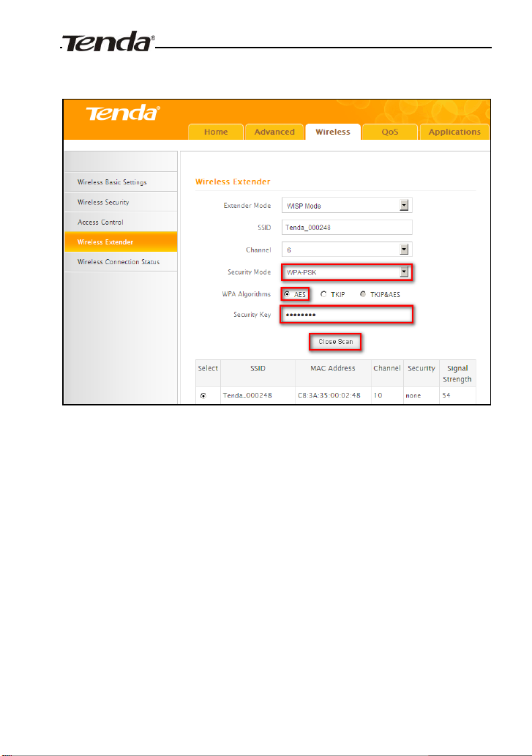The height and width of the screenshot is (756, 532).
Task: Click the Security Key password field
Action: point(347,315)
